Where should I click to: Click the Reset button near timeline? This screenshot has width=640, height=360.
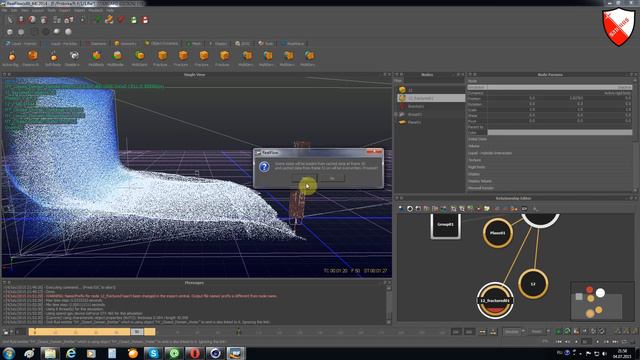537,332
